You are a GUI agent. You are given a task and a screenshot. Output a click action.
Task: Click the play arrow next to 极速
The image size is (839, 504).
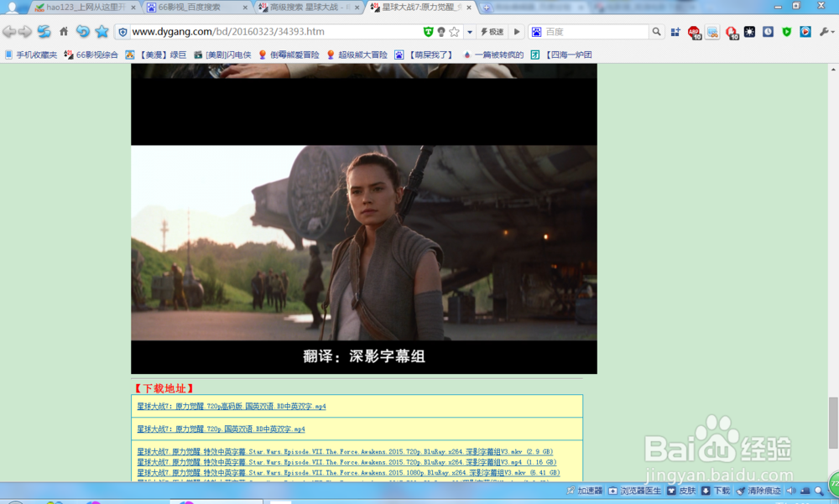(x=517, y=32)
